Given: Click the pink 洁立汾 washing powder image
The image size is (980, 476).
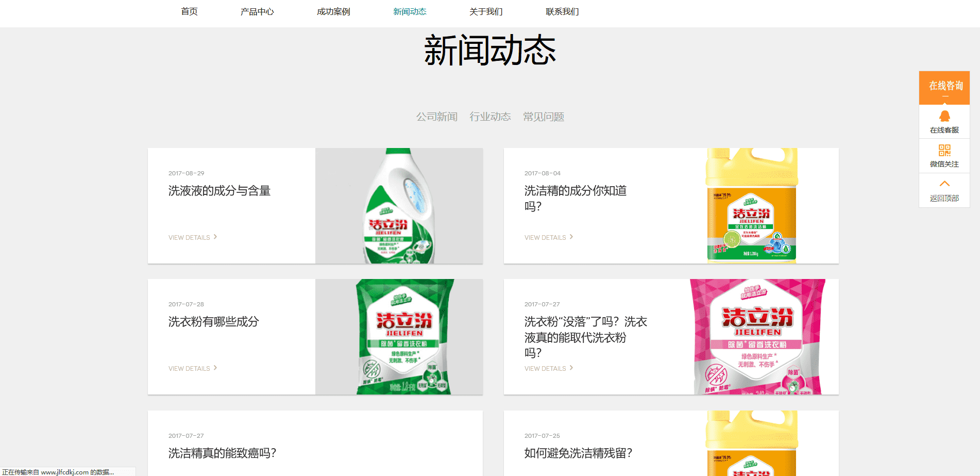Looking at the screenshot, I should tap(757, 337).
